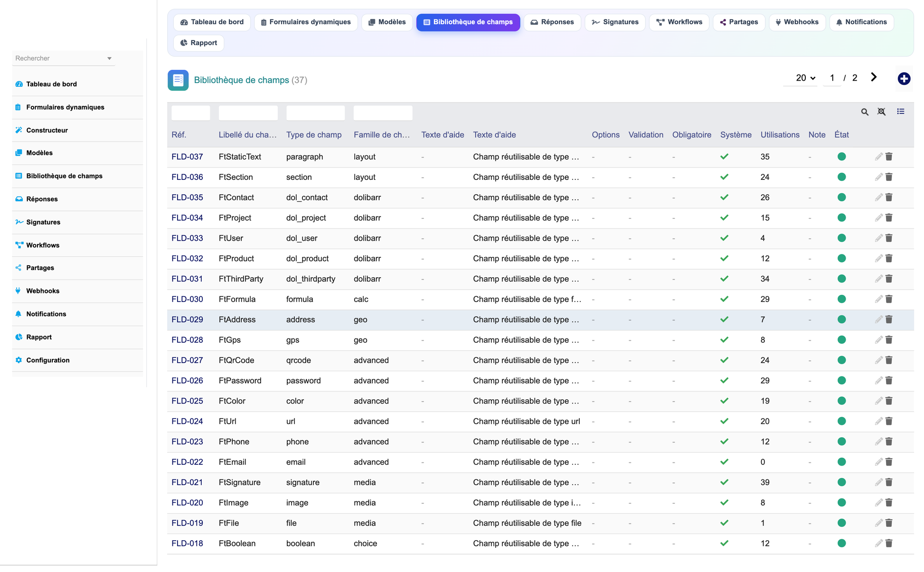
Task: Click the green status dot for FLD-023
Action: tap(841, 442)
